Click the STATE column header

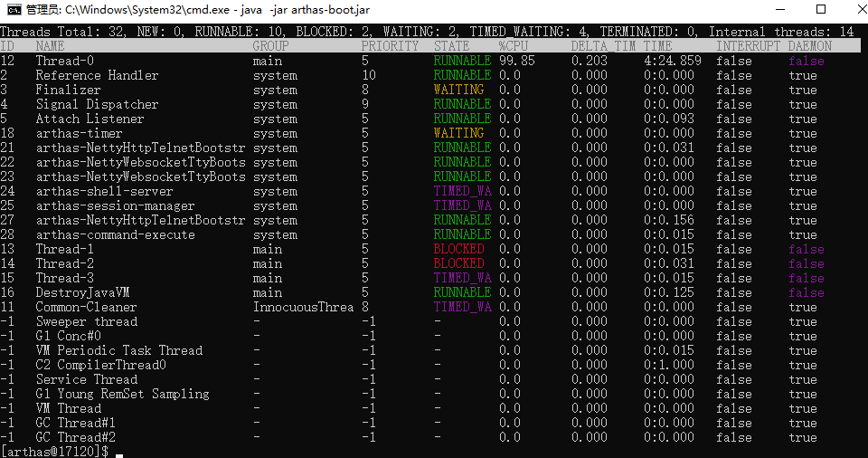pyautogui.click(x=452, y=46)
